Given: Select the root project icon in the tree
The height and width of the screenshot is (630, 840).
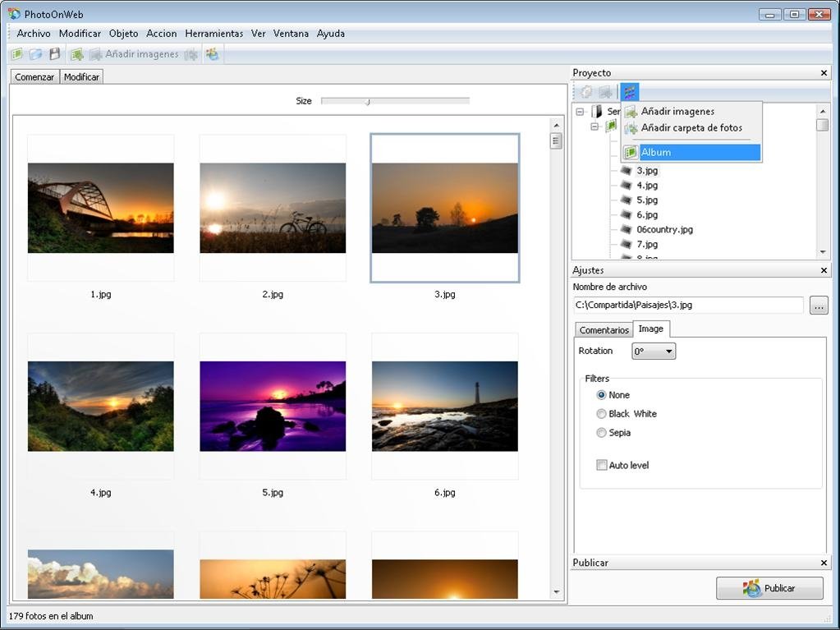Looking at the screenshot, I should (x=597, y=112).
